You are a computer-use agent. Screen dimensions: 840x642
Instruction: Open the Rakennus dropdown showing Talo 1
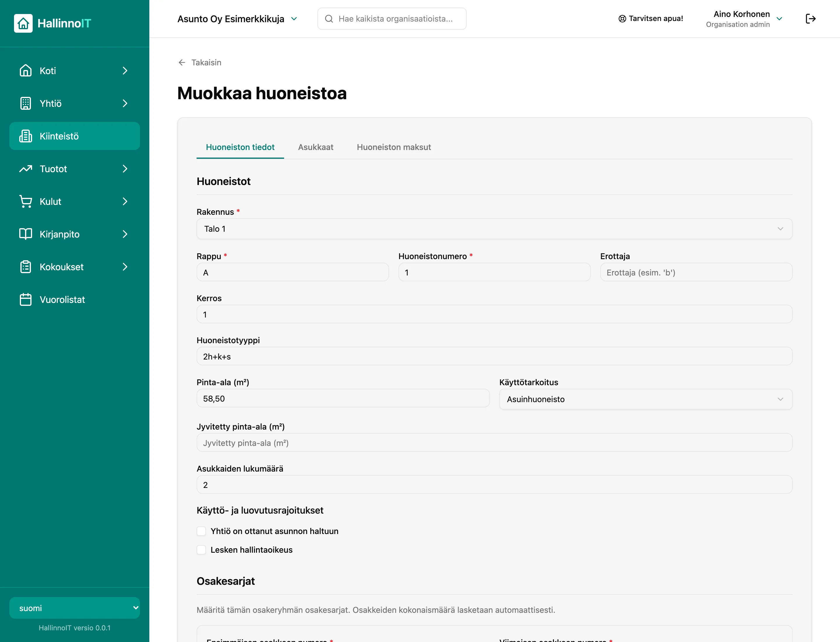[x=494, y=229]
